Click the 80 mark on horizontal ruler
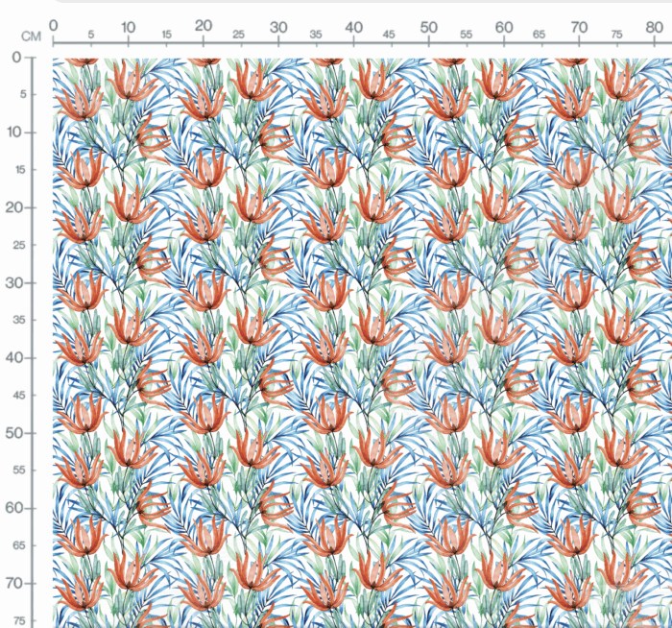672x628 pixels. click(655, 28)
